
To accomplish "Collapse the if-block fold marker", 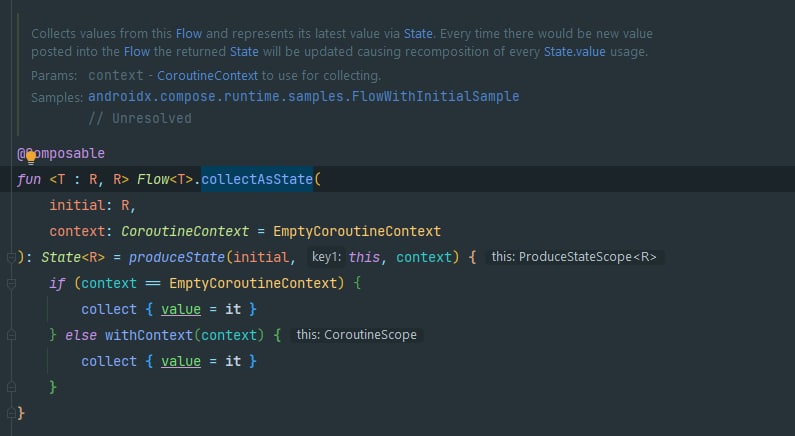I will pyautogui.click(x=9, y=284).
